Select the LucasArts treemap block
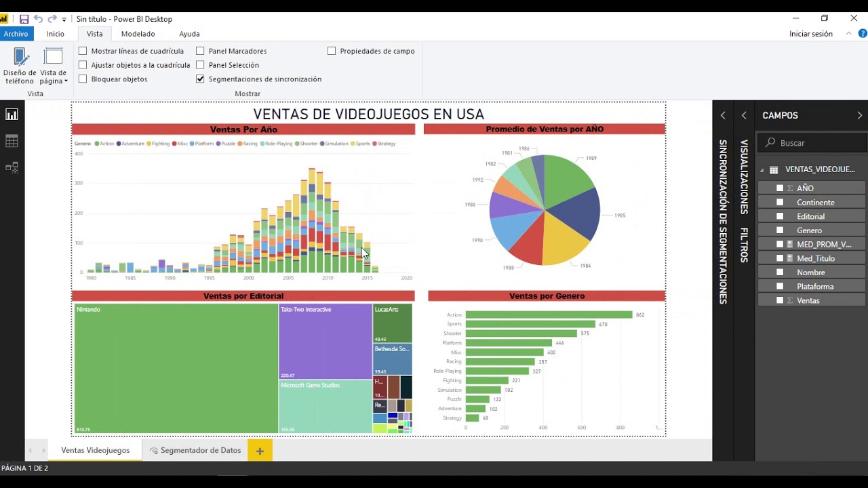This screenshot has height=488, width=868. tap(393, 323)
